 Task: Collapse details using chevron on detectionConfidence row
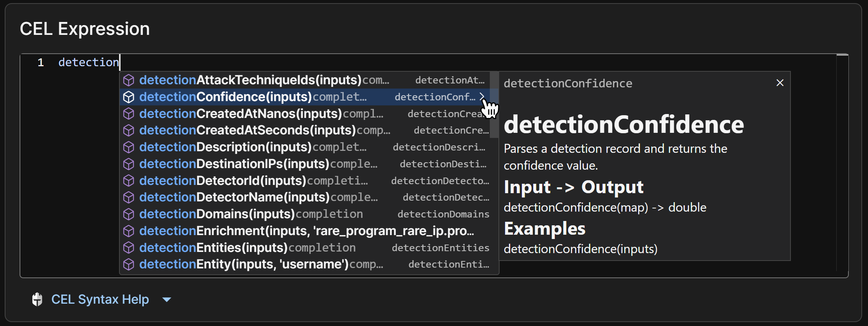482,96
